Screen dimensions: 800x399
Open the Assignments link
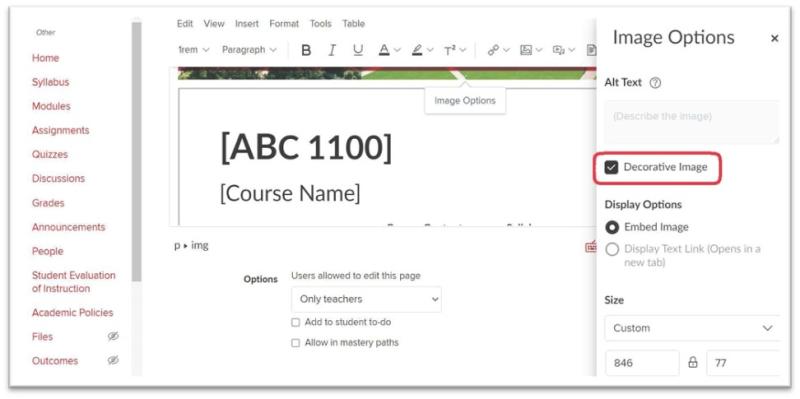point(61,130)
